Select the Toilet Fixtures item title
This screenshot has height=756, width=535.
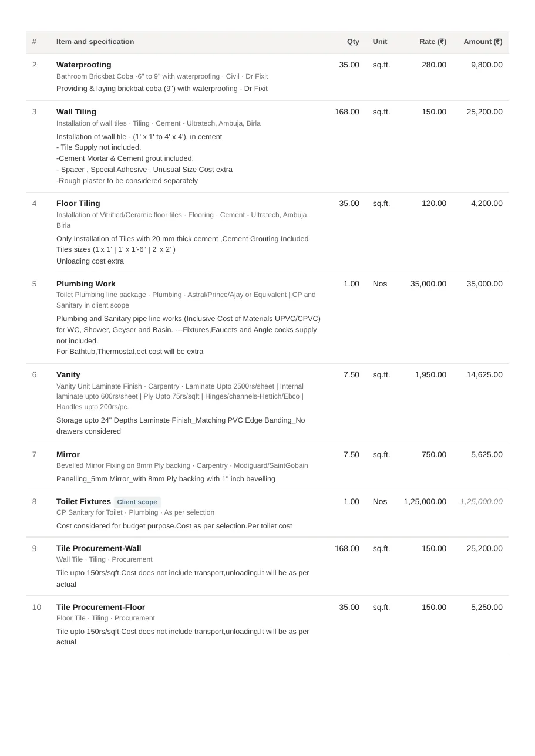click(83, 501)
